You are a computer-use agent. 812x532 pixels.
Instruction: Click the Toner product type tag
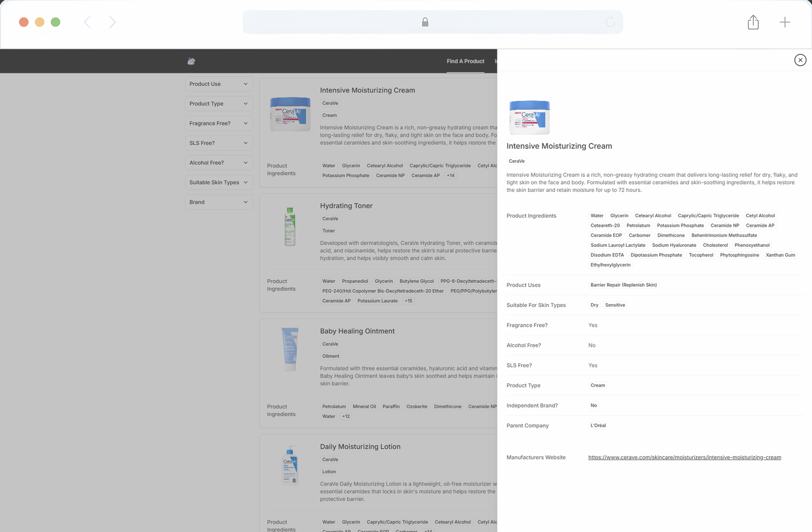coord(329,231)
